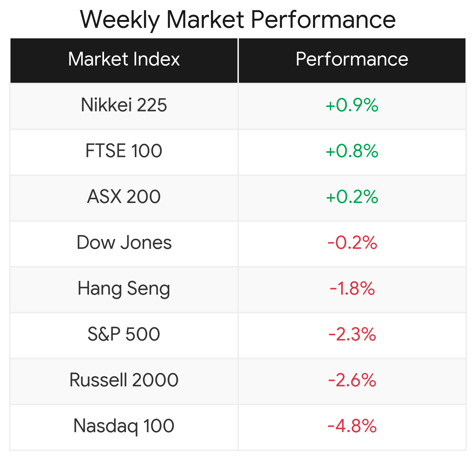Select the +0.8% FTSE performance value

pyautogui.click(x=352, y=151)
